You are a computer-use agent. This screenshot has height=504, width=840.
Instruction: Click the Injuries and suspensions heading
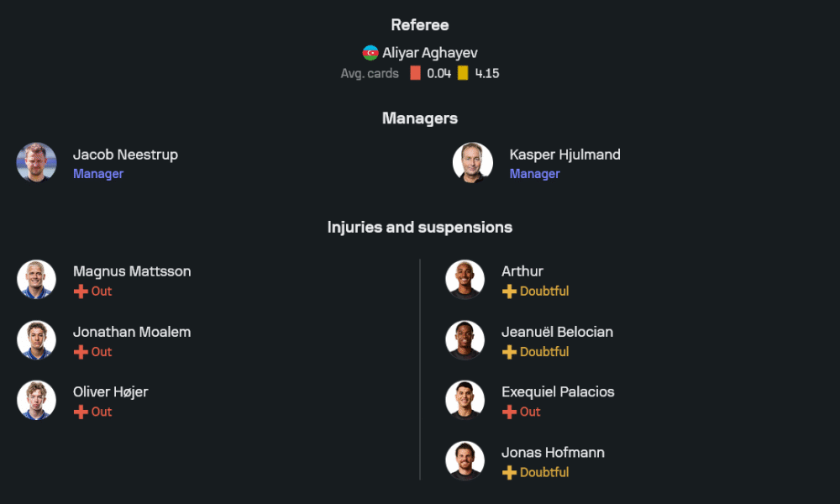(420, 228)
